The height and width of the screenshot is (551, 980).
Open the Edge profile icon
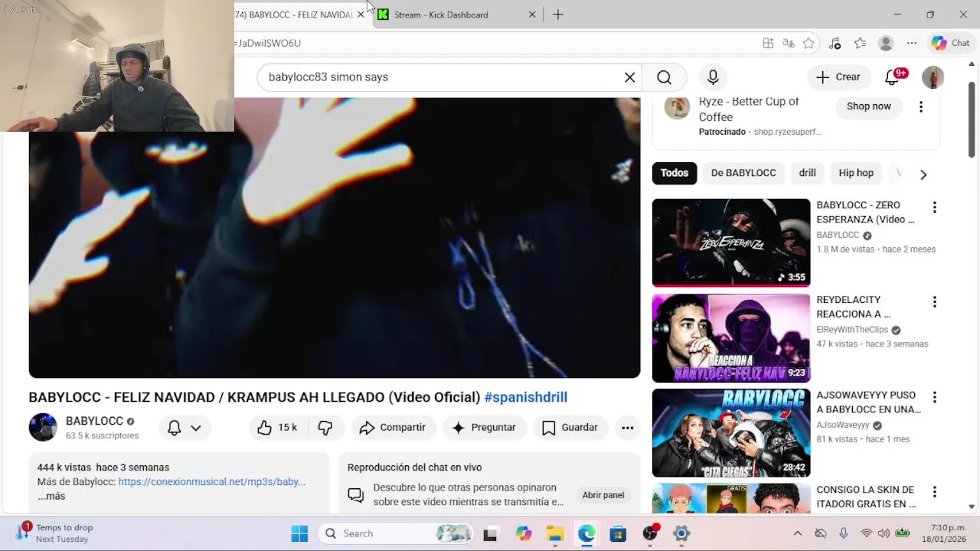point(886,44)
